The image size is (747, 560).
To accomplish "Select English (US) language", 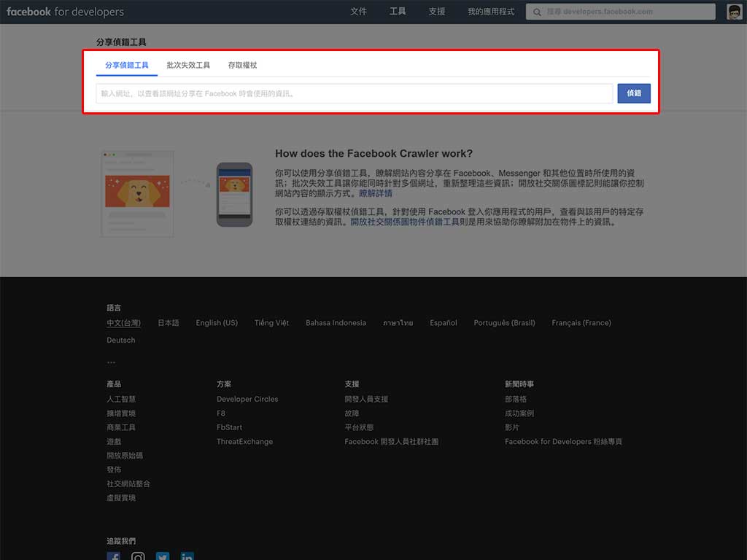I will pos(217,323).
